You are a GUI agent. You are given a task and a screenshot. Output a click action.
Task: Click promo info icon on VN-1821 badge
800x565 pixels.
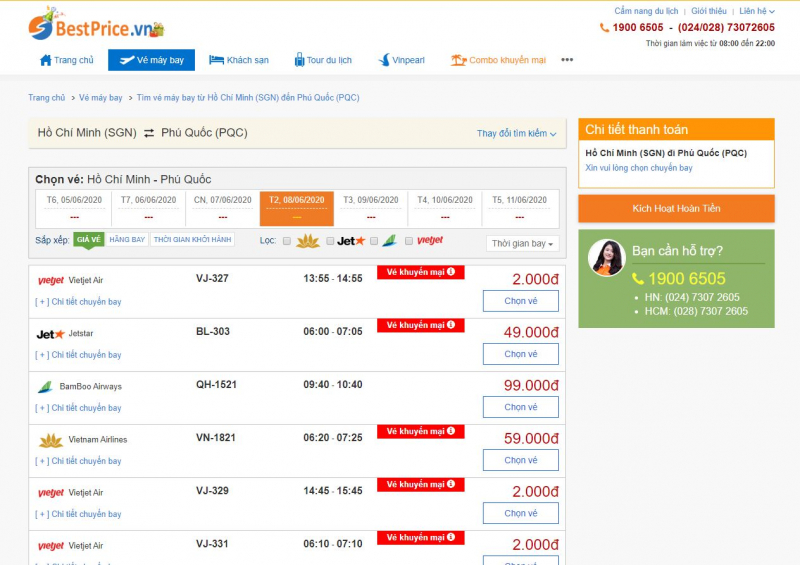click(x=451, y=431)
